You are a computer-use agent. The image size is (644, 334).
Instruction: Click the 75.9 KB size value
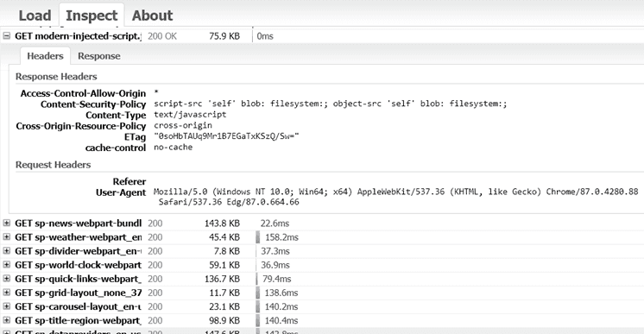[224, 36]
